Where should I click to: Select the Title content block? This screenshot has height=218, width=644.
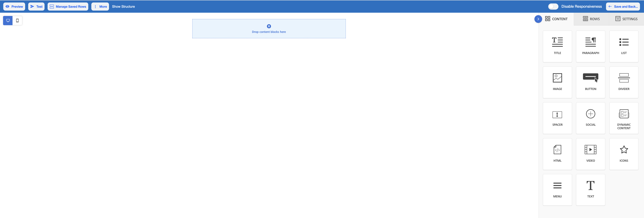[557, 46]
